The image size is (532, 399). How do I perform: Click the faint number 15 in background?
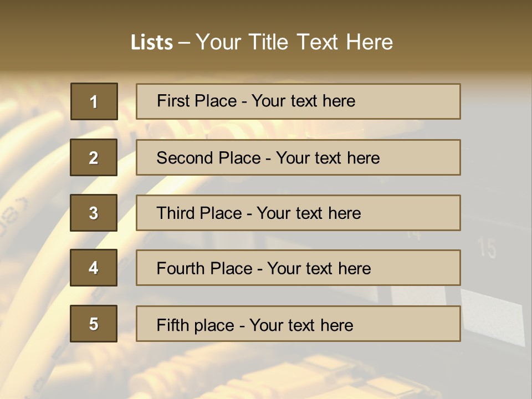tap(487, 248)
